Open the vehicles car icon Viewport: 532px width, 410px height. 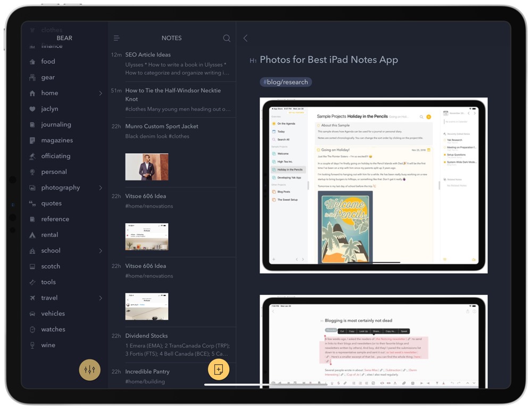pos(32,314)
